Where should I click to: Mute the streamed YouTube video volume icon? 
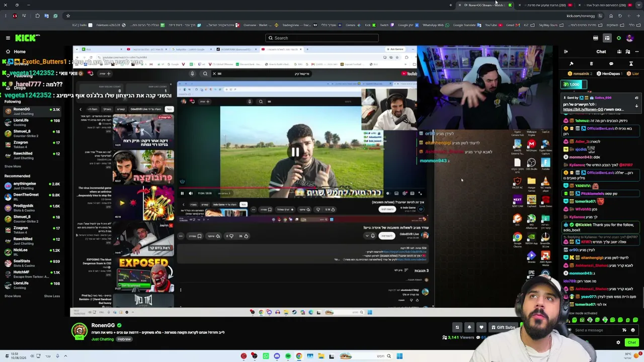click(x=190, y=193)
